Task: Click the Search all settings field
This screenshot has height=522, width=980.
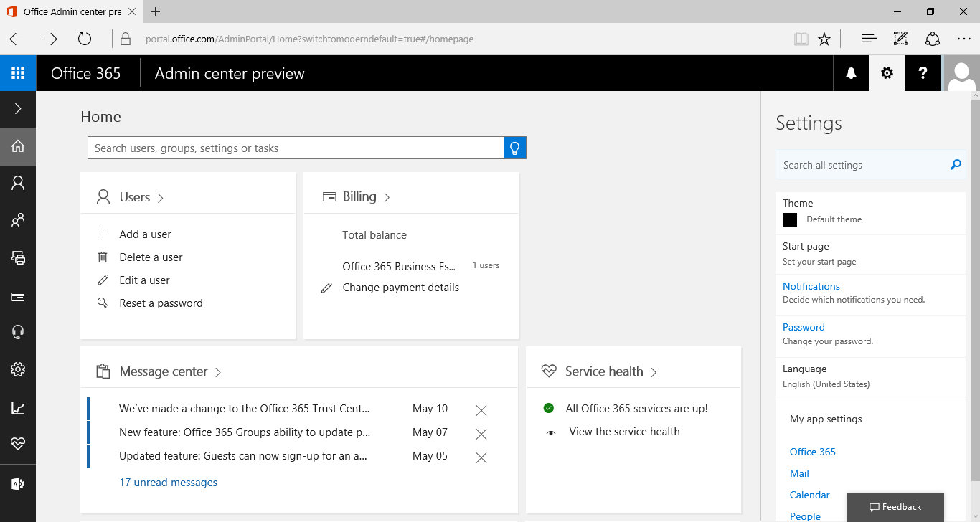Action: [861, 165]
